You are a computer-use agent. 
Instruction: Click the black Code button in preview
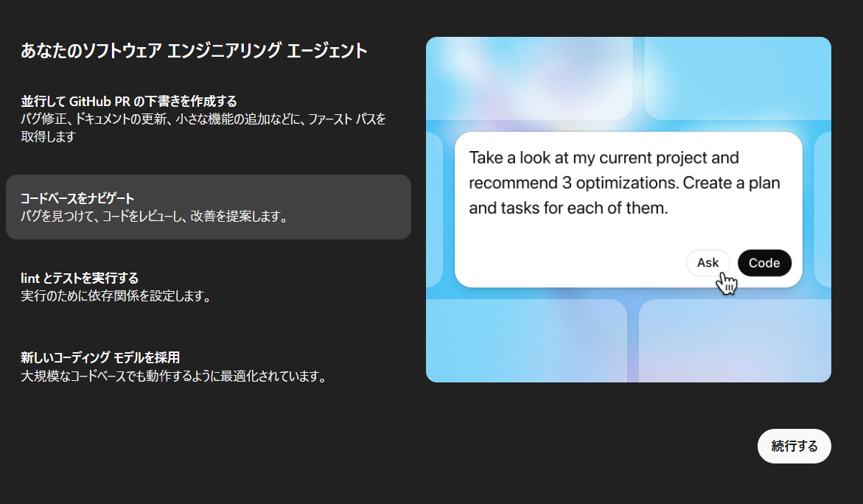click(764, 263)
